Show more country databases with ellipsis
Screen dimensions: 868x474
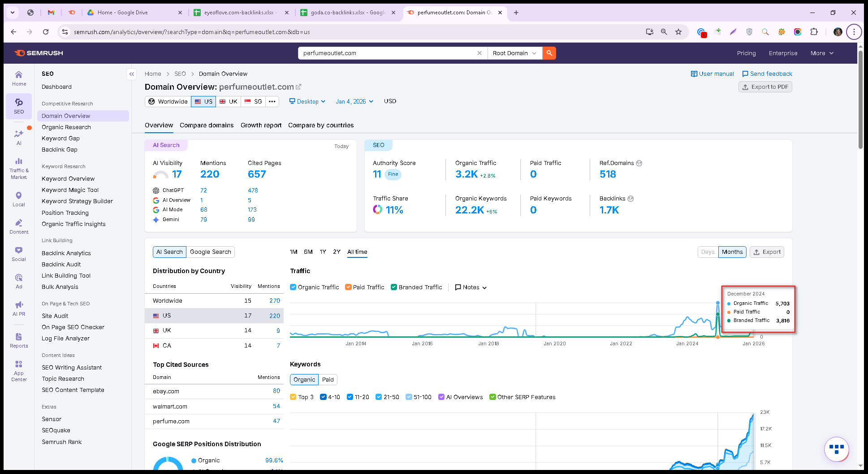(x=272, y=101)
